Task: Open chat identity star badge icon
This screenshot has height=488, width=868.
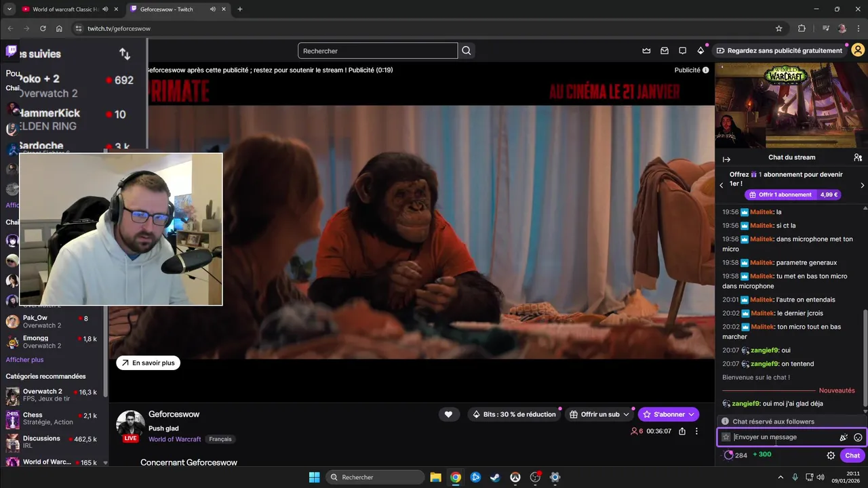Action: click(x=726, y=437)
